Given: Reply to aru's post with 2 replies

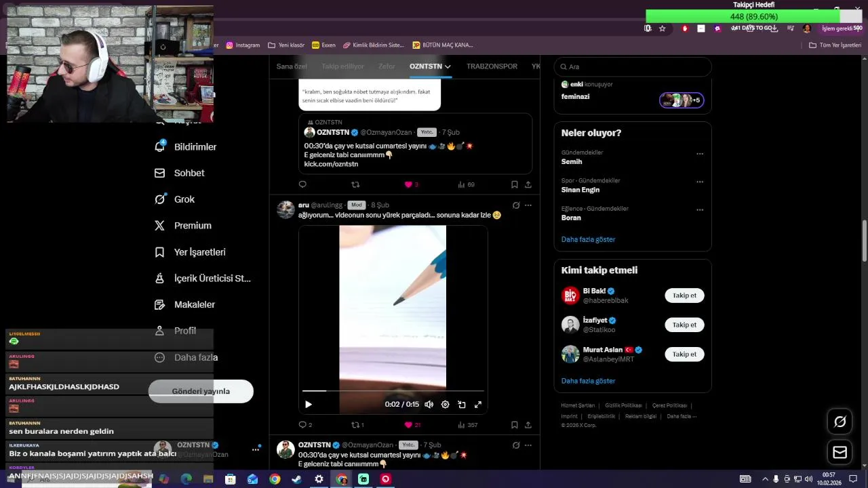Looking at the screenshot, I should click(305, 425).
